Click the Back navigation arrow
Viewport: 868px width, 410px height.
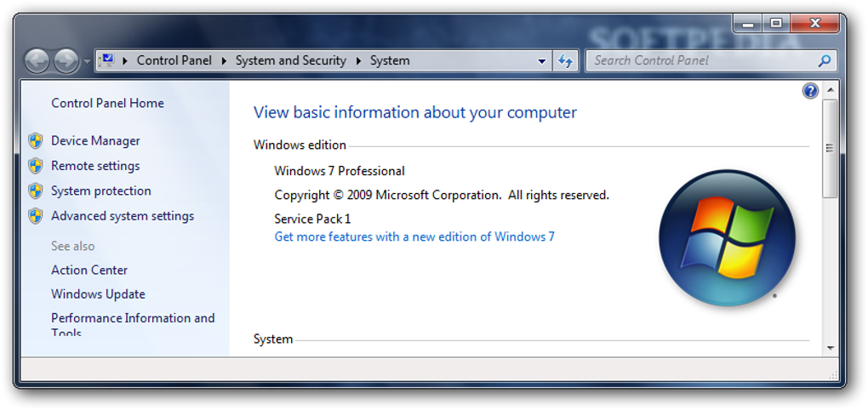click(37, 60)
